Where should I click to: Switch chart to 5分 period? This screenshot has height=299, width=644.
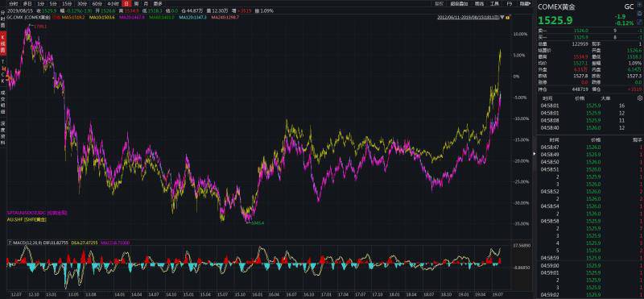[x=53, y=3]
